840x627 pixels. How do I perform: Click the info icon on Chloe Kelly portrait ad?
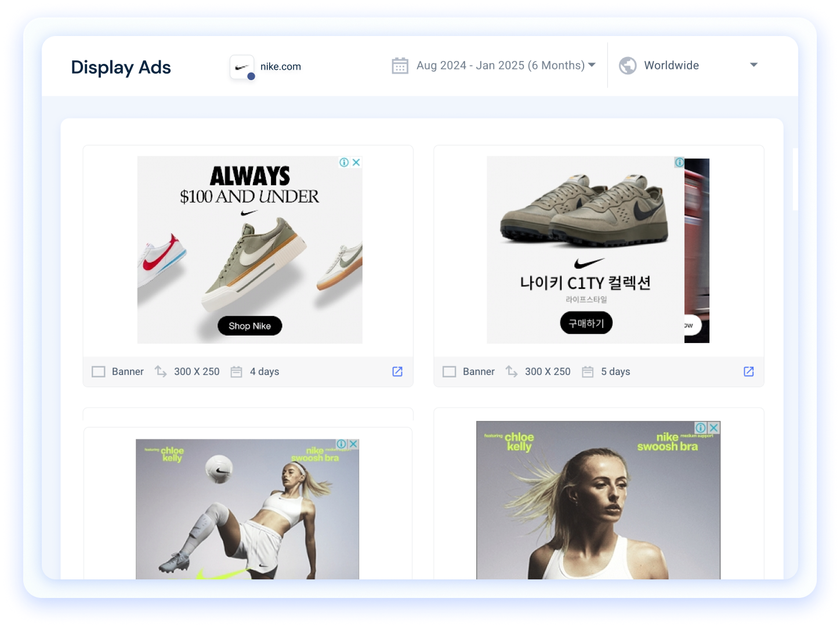click(701, 428)
